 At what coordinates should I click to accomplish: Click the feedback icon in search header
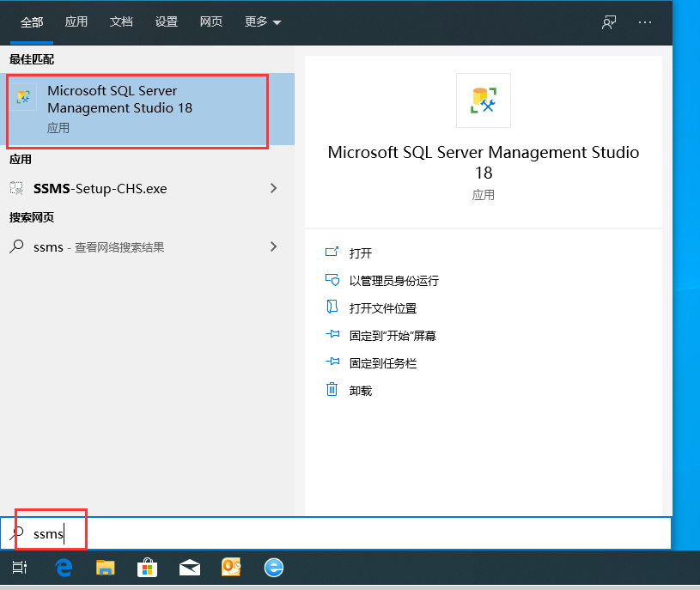click(x=609, y=22)
